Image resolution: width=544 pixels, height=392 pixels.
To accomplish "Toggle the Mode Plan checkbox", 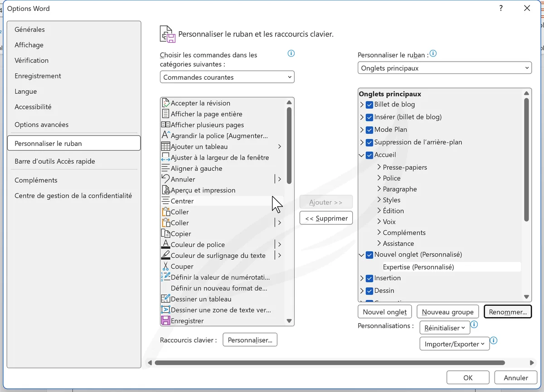I will tap(369, 130).
